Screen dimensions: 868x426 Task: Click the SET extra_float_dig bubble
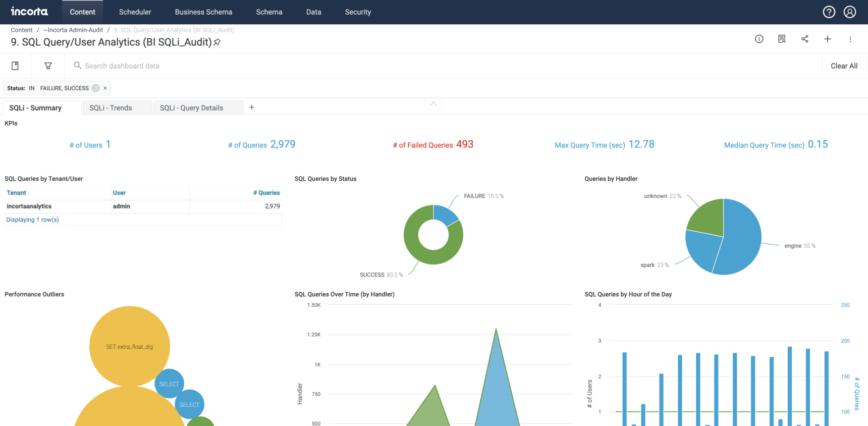(130, 346)
